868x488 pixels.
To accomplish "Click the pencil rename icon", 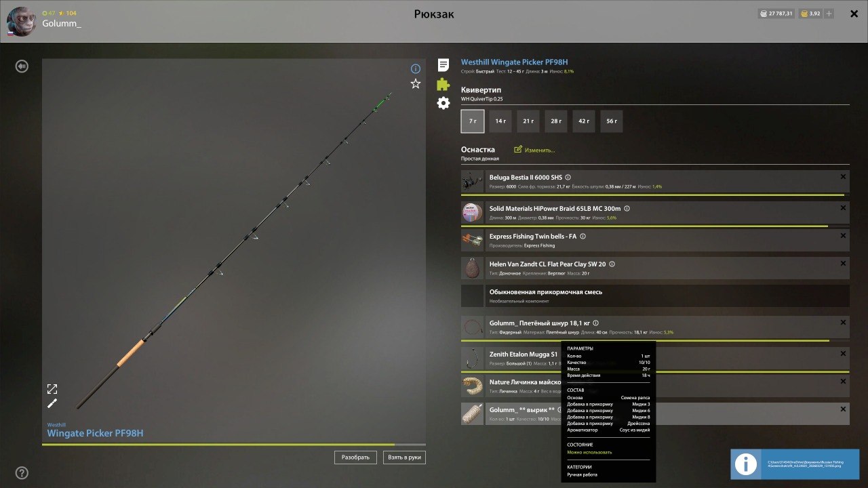I will (x=52, y=403).
